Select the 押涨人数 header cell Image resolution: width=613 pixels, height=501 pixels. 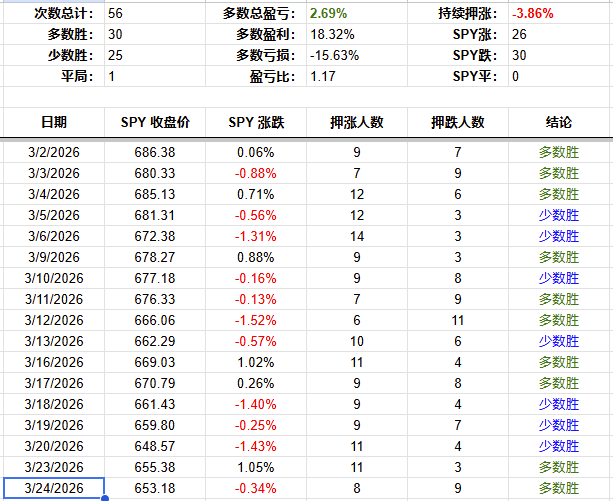357,122
